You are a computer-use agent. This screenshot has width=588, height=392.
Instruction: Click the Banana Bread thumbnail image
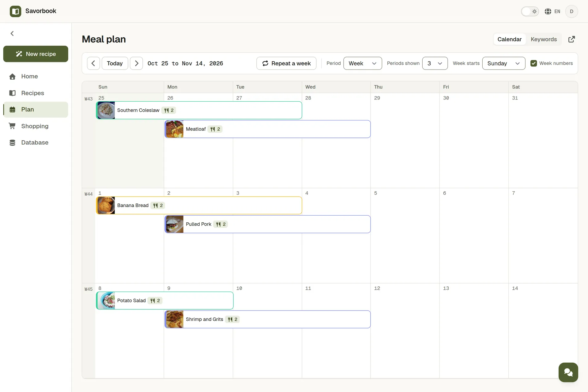(x=106, y=205)
